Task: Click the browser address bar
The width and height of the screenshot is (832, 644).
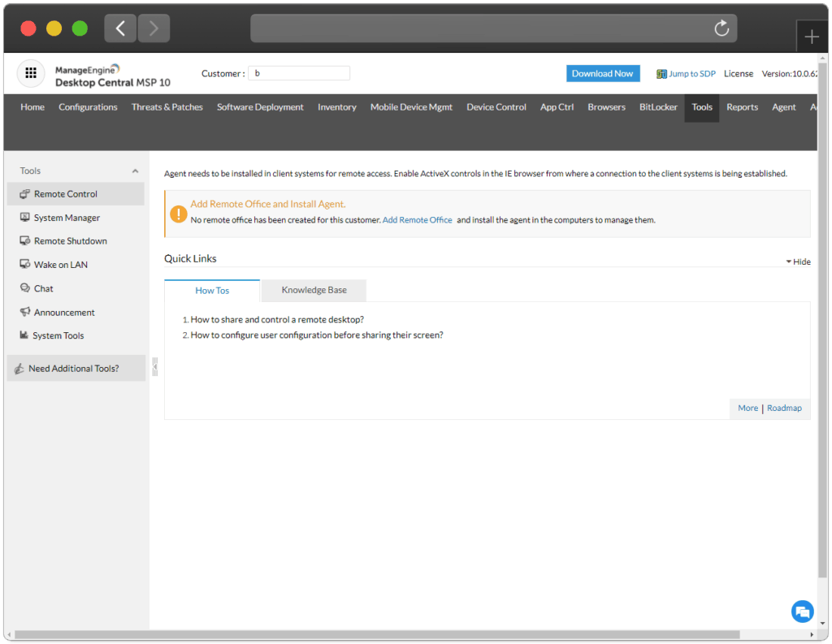Action: (493, 28)
